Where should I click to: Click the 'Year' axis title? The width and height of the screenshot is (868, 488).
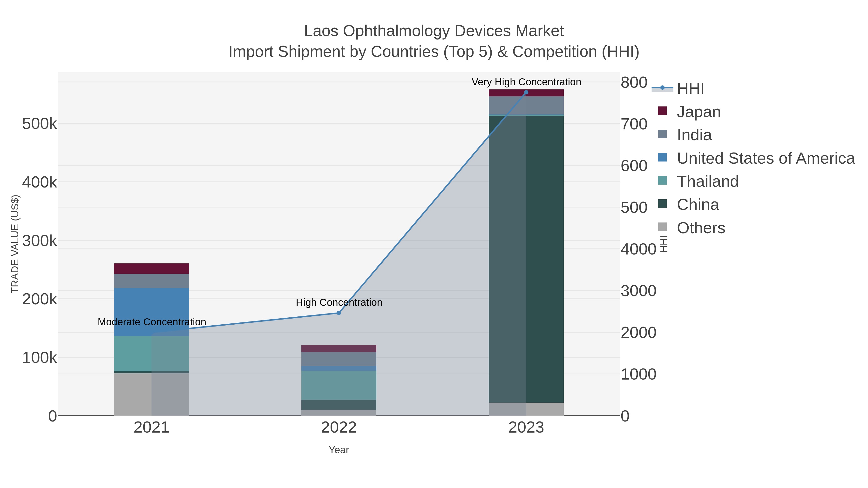click(339, 450)
